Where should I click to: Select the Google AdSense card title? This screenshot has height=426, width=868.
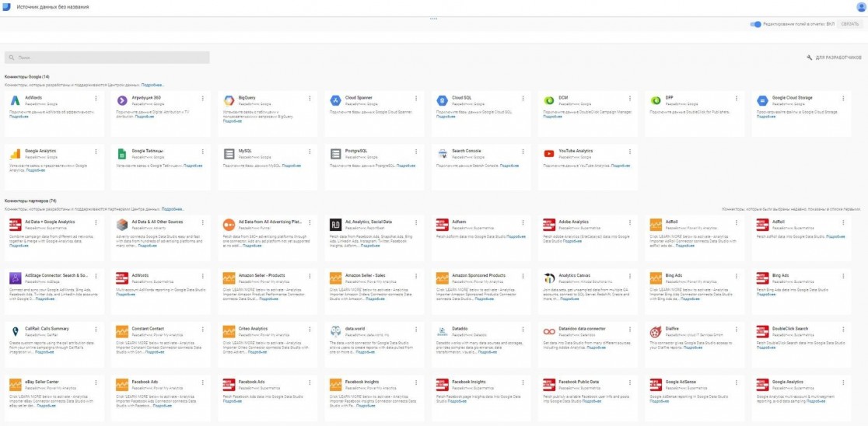[681, 382]
